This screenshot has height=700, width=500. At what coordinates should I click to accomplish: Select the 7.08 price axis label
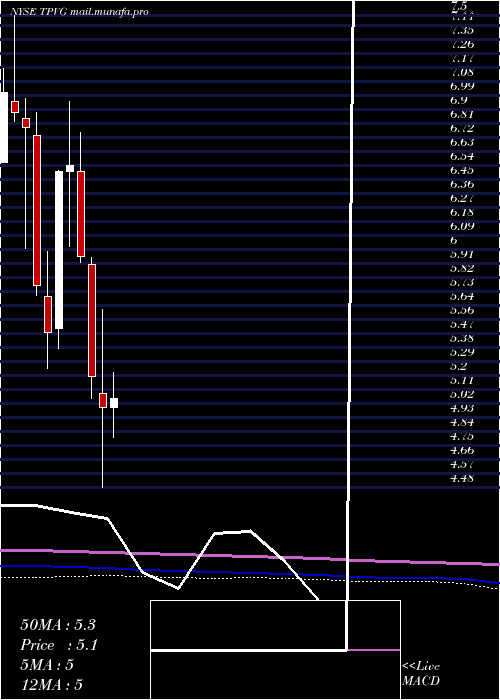tap(462, 72)
